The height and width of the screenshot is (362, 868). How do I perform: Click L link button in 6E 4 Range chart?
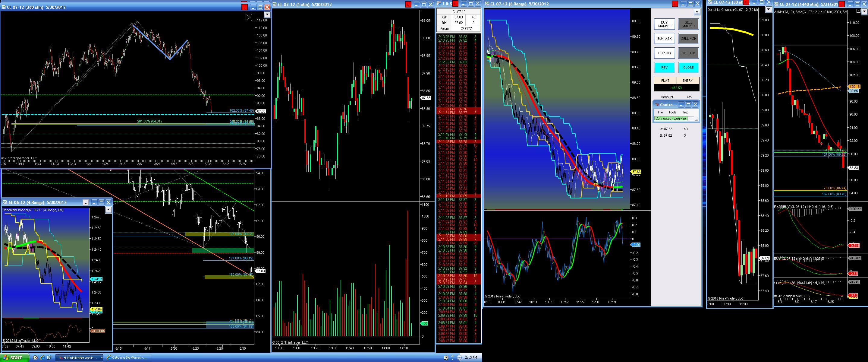point(86,202)
